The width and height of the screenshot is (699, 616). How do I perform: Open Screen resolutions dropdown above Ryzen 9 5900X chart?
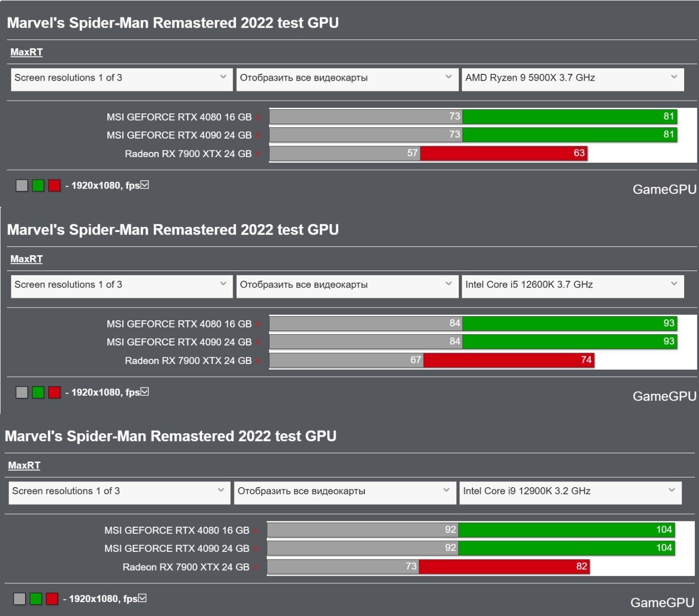click(x=122, y=80)
